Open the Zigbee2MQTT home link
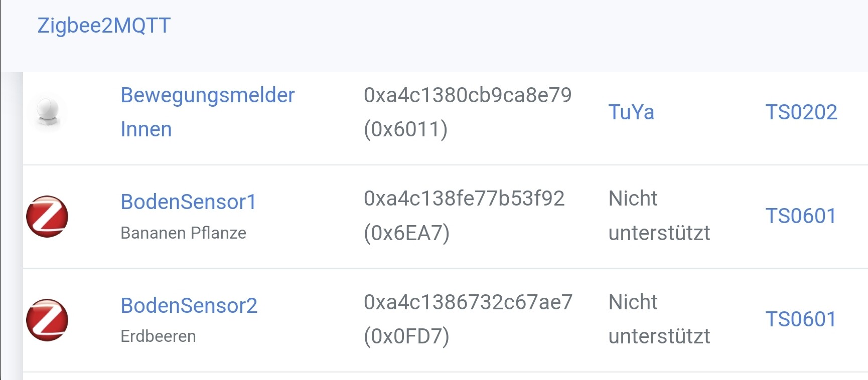 click(104, 26)
